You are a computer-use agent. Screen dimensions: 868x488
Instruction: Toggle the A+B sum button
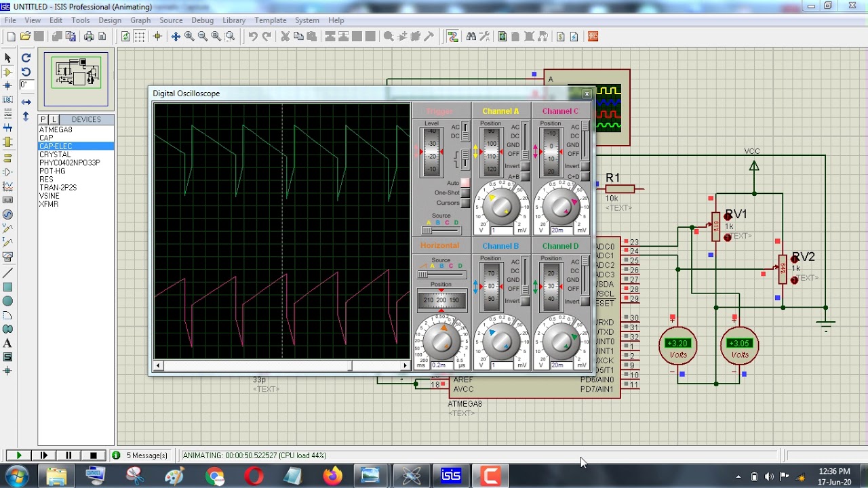point(525,177)
